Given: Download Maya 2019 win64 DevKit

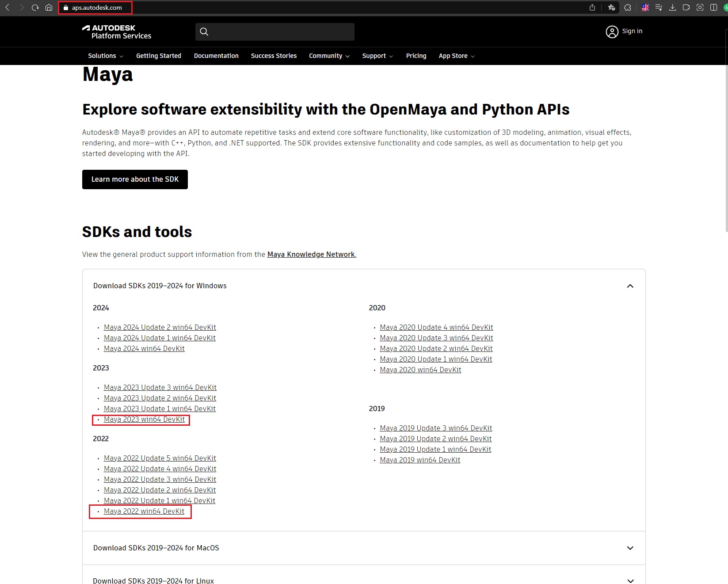Looking at the screenshot, I should tap(420, 460).
